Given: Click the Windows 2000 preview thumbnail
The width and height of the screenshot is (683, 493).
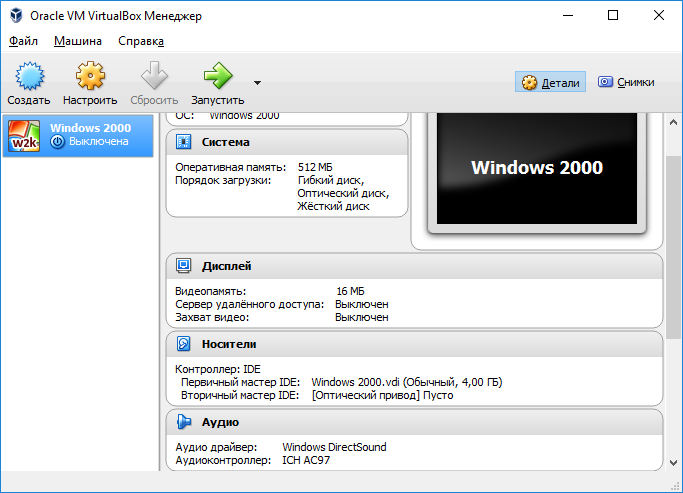Looking at the screenshot, I should (537, 169).
